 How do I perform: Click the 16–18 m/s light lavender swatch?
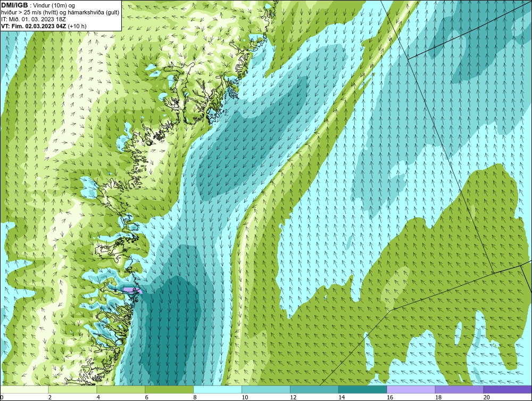click(x=411, y=389)
